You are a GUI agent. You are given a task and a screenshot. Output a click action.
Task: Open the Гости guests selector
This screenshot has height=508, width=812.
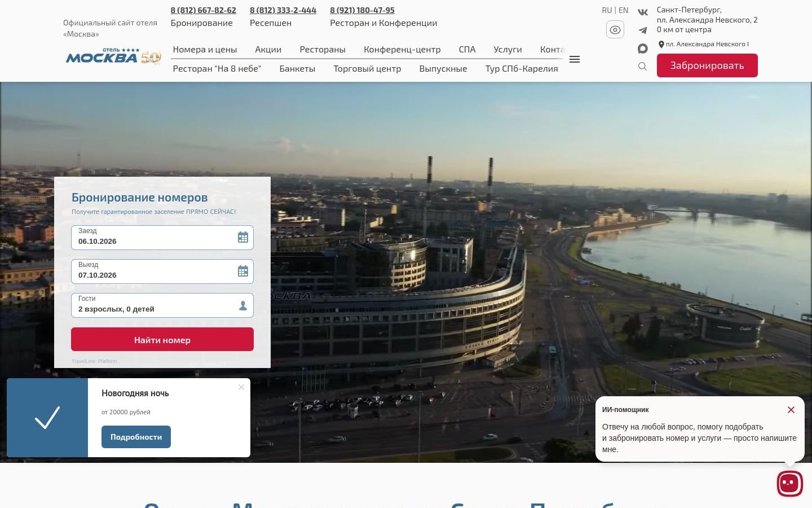162,305
